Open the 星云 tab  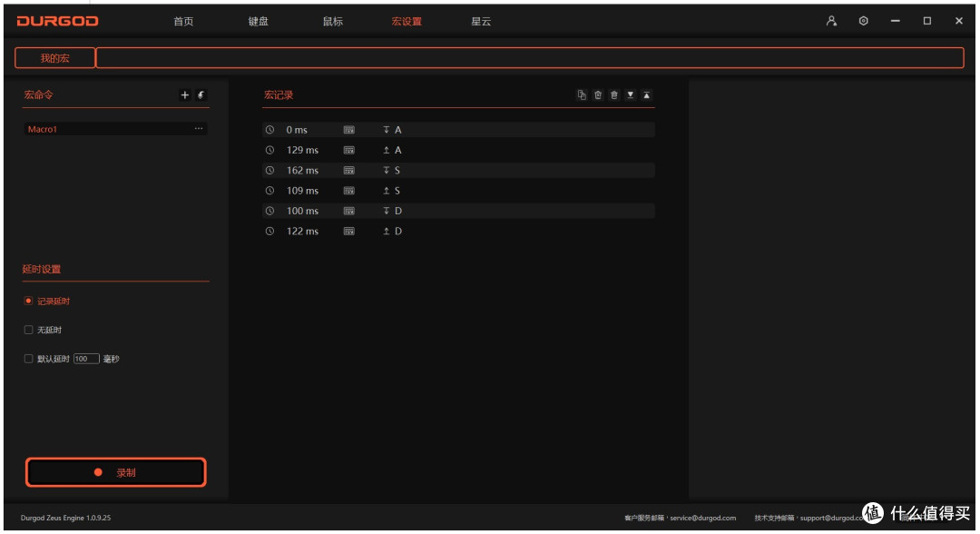click(481, 21)
